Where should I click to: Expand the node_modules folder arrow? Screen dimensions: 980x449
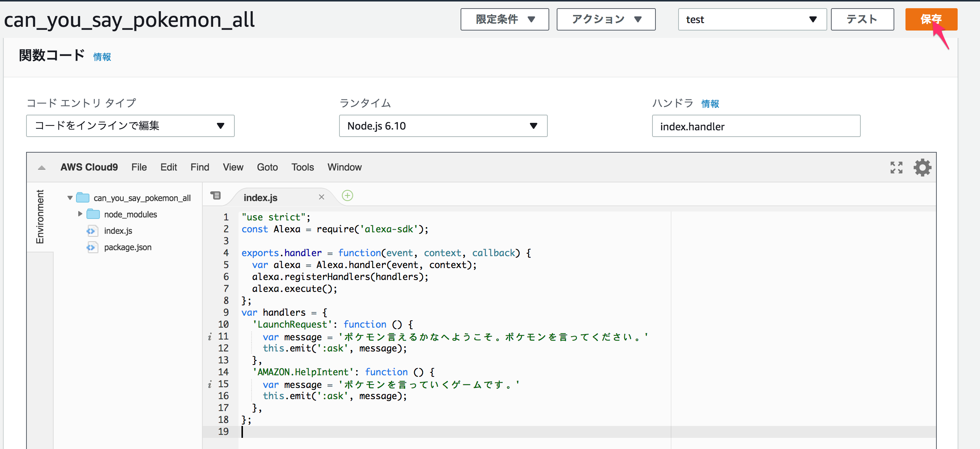(x=80, y=214)
